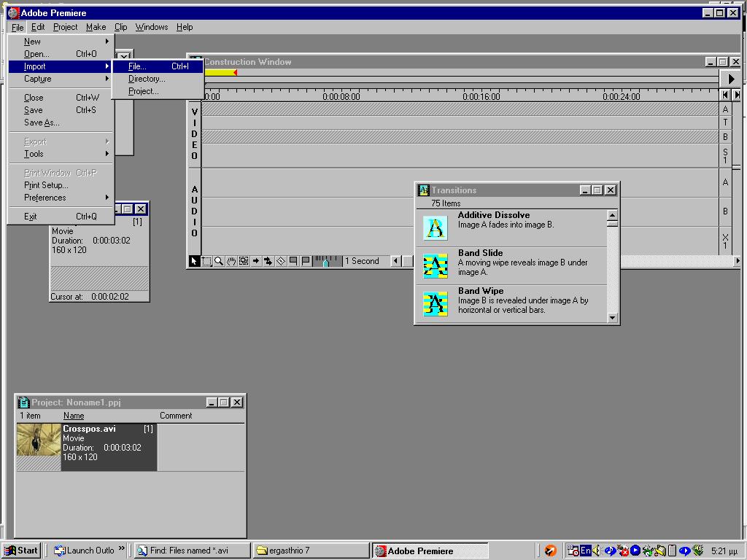Expand the Capture submenu
747x560 pixels.
coord(61,79)
